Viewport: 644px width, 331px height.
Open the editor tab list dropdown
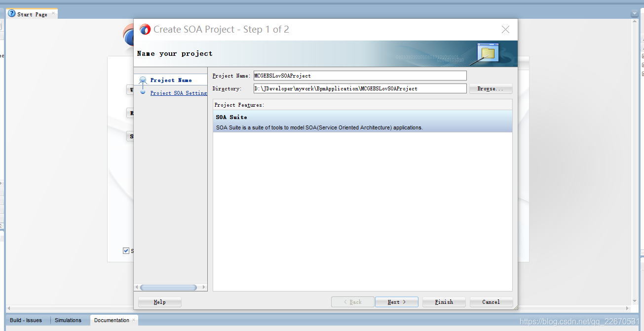pyautogui.click(x=635, y=14)
